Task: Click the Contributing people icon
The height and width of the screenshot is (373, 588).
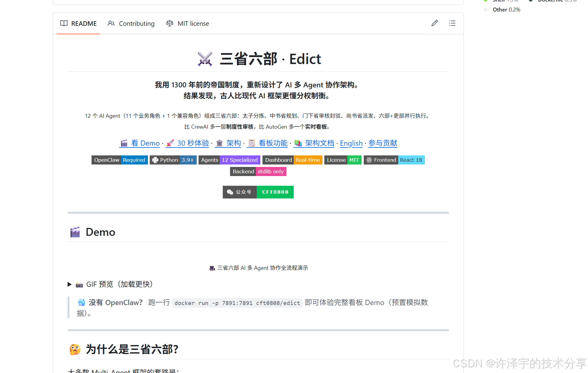Action: pos(111,23)
